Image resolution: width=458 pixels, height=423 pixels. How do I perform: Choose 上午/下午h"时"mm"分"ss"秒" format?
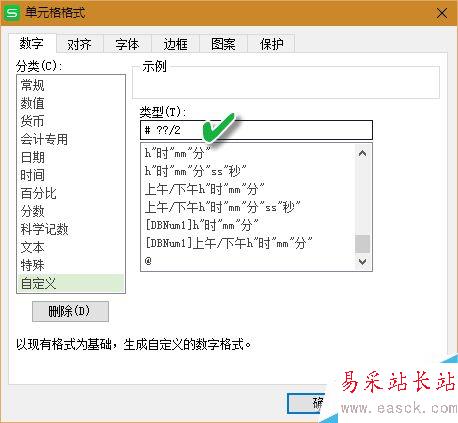coord(248,207)
